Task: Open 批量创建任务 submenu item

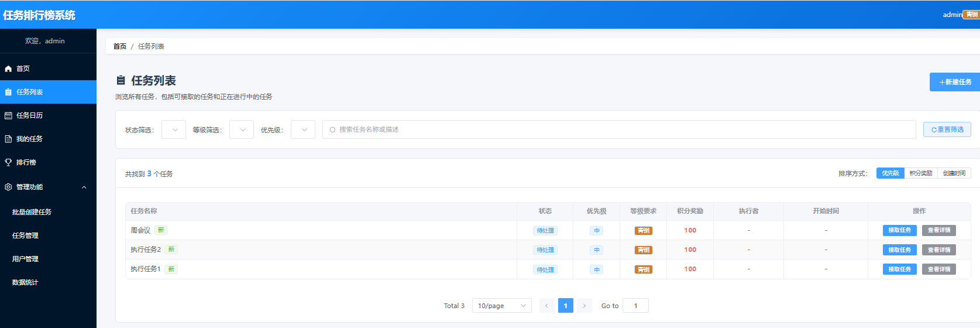Action: coord(48,212)
